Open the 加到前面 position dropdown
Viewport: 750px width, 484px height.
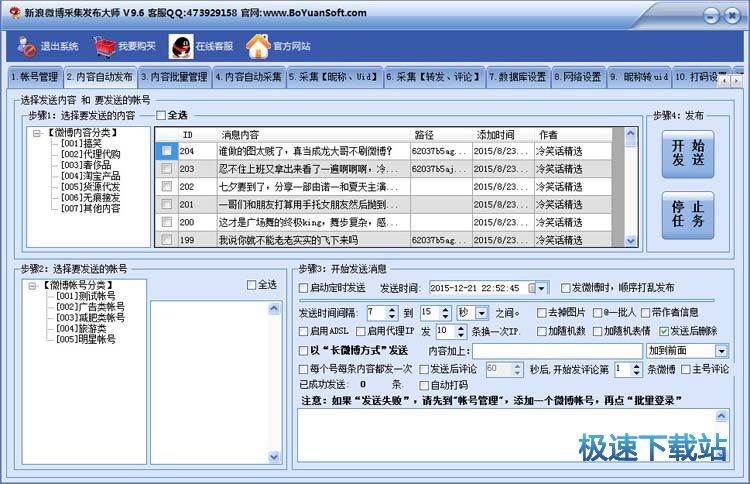pyautogui.click(x=722, y=351)
